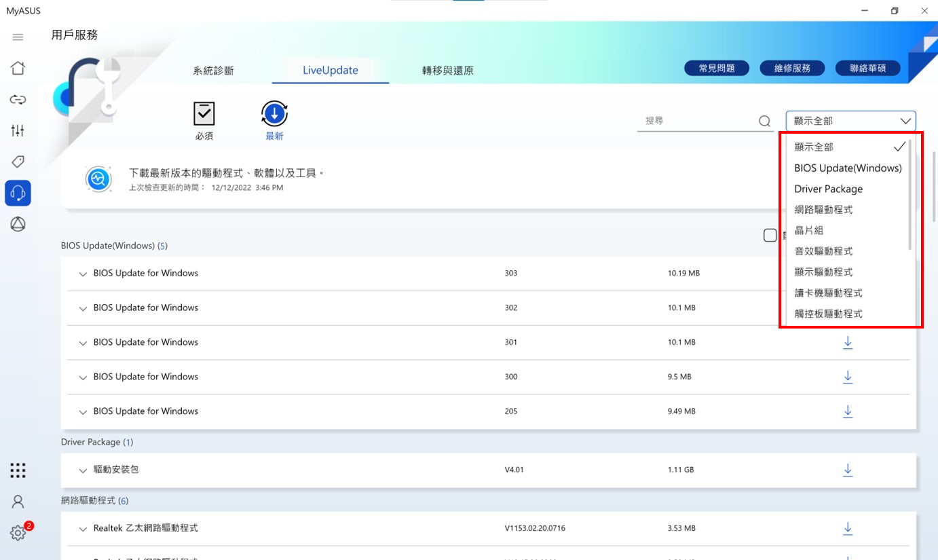This screenshot has height=560, width=938.
Task: Open the user account profile icon
Action: (18, 502)
